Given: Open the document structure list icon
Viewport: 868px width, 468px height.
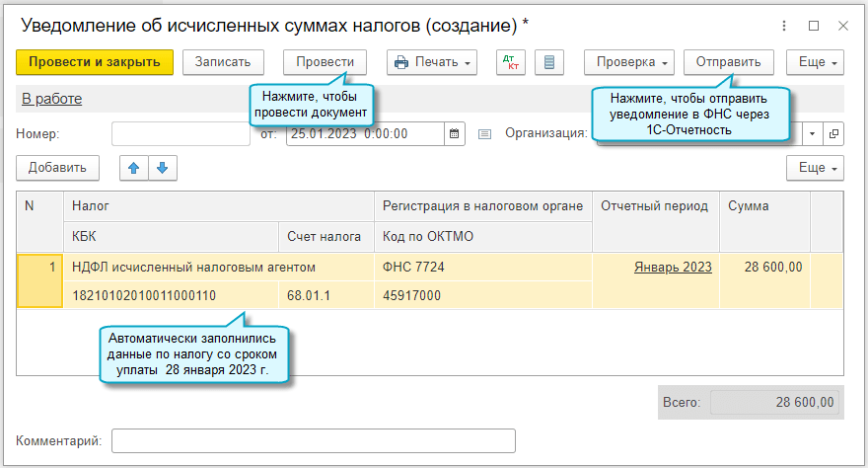Looking at the screenshot, I should 549,62.
